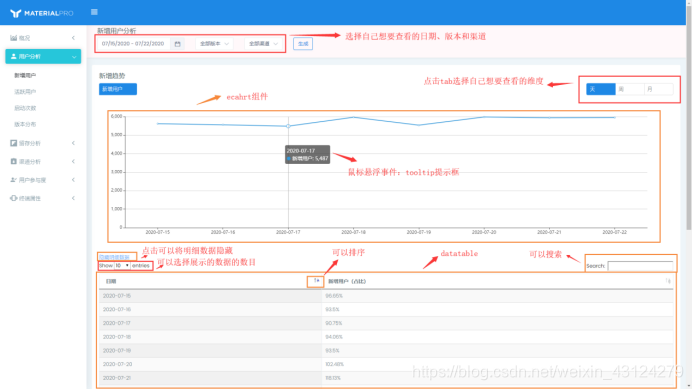This screenshot has width=693, height=390.
Task: Expand the 概况 menu chevron
Action: (73, 38)
